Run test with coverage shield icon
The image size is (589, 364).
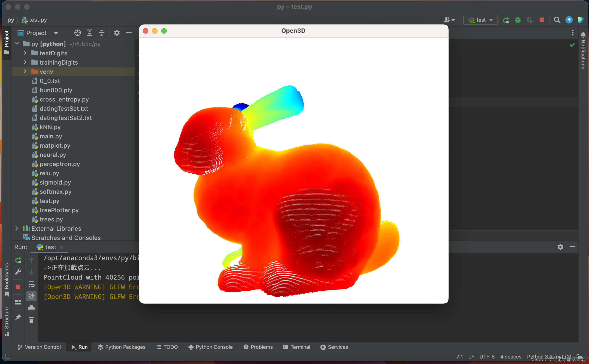[x=530, y=20]
